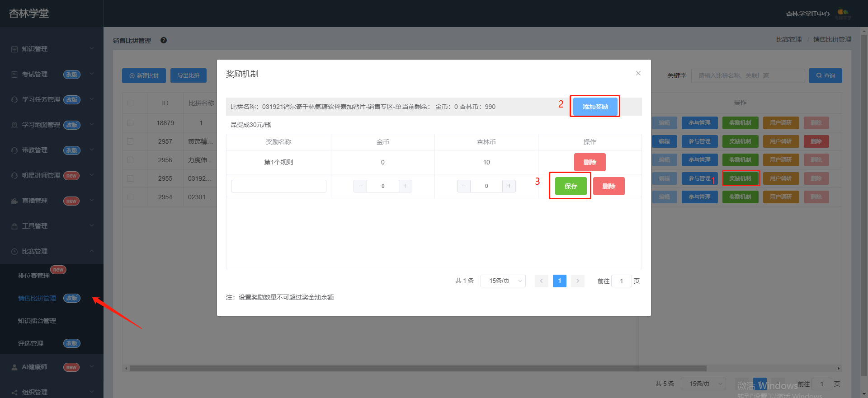The image size is (868, 398).
Task: Select 销售比拼管理 submenu item
Action: tap(37, 298)
